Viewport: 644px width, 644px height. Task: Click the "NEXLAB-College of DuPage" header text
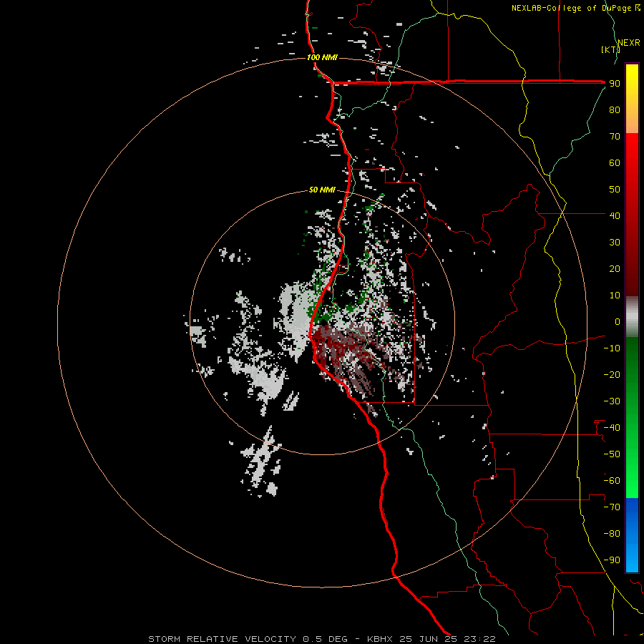click(571, 8)
